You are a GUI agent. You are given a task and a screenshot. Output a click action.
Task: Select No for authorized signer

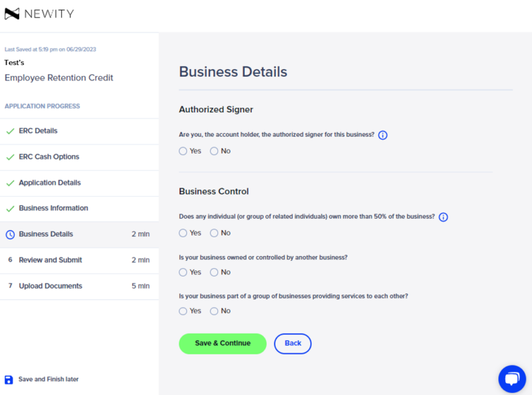point(214,151)
